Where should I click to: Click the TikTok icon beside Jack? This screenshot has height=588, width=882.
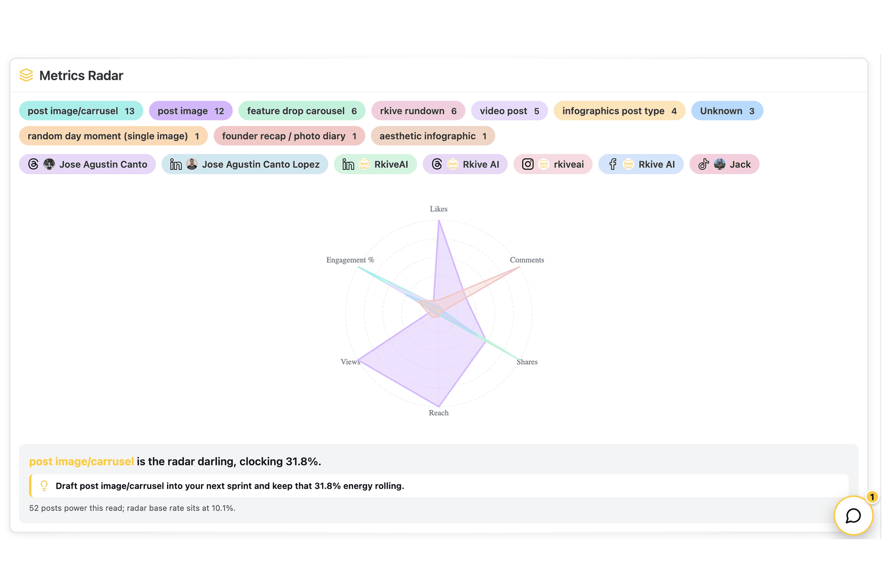[x=703, y=164]
